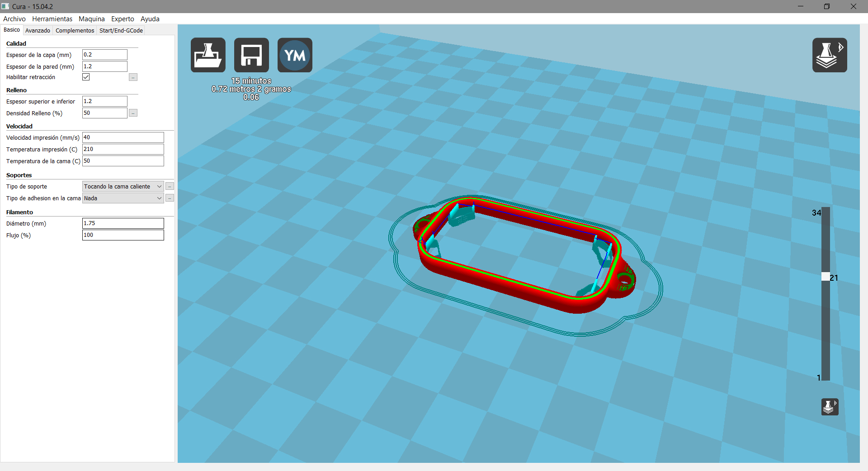Viewport: 868px width, 471px height.
Task: Switch to the Avanzado tab
Action: (38, 30)
